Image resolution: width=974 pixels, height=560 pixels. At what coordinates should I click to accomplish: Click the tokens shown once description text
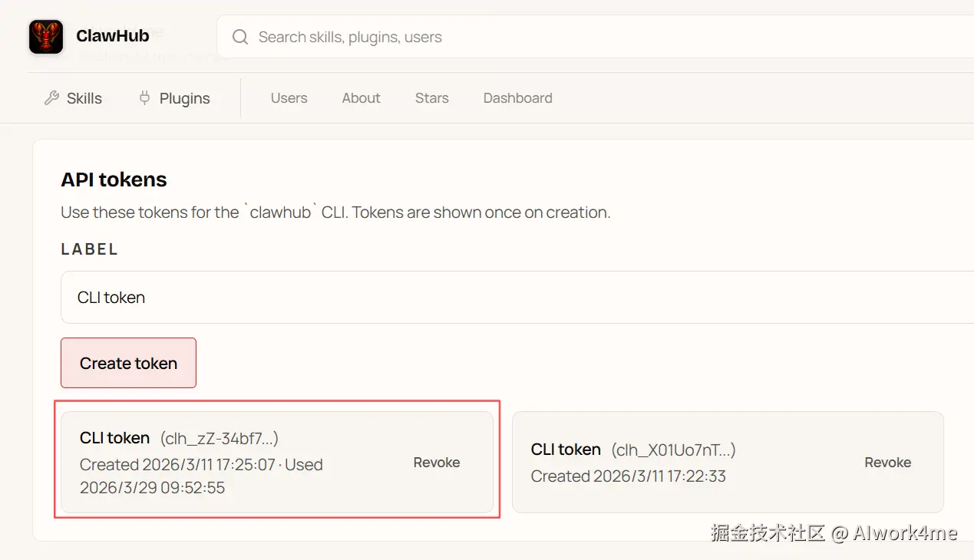coord(335,212)
